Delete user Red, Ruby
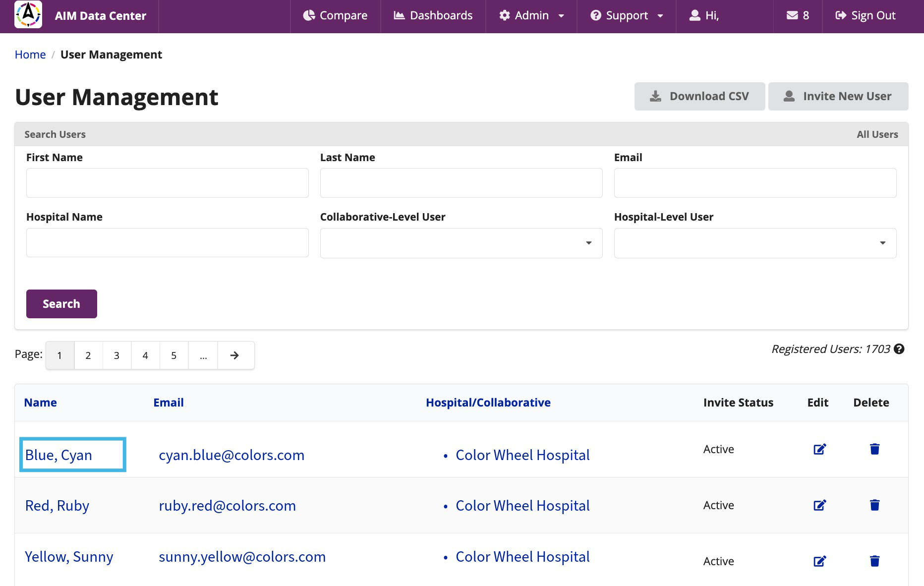 875,505
